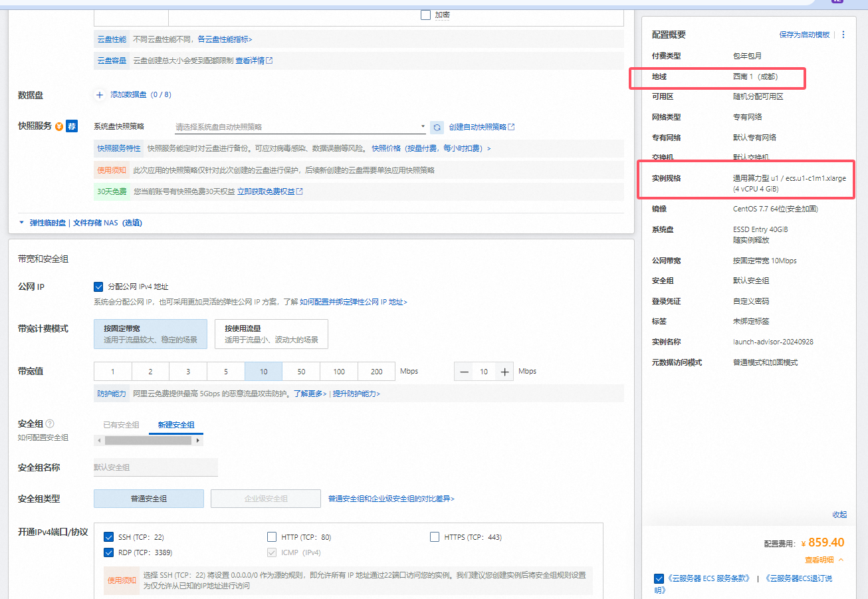Click 添加数据盘 (0 / 8) link
The width and height of the screenshot is (868, 599).
coord(141,95)
